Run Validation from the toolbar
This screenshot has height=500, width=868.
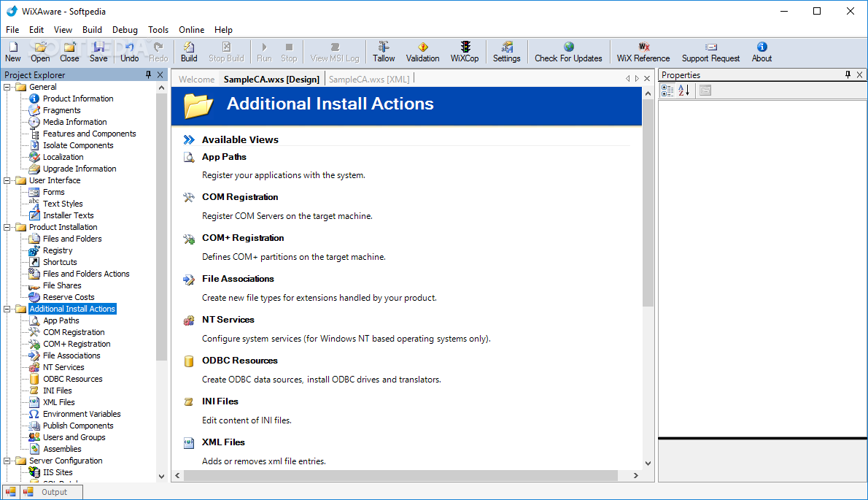(422, 52)
